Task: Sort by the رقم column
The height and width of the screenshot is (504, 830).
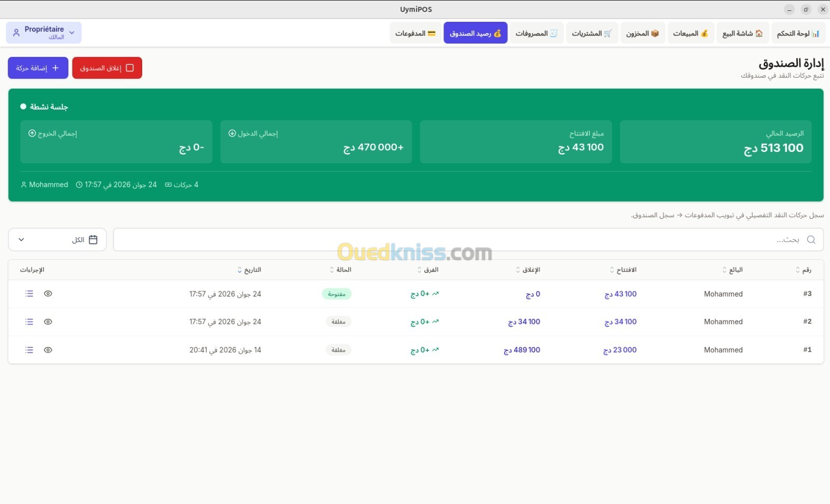Action: [803, 270]
